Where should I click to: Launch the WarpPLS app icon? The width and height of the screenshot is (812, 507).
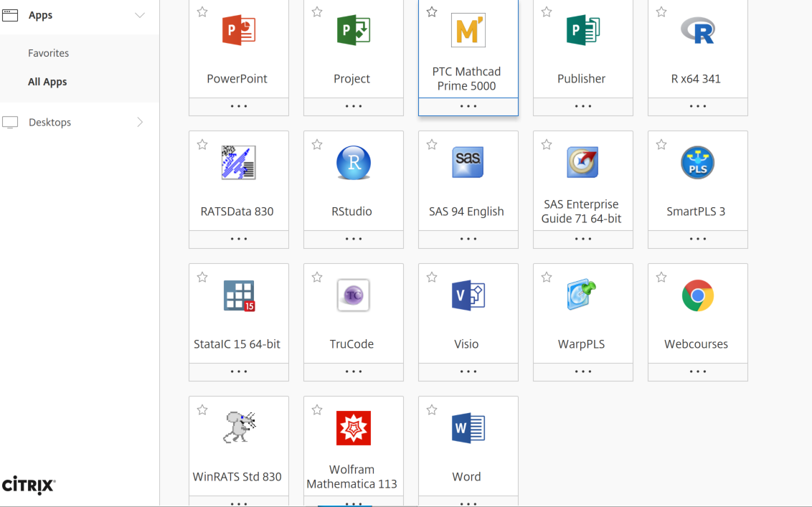(582, 295)
